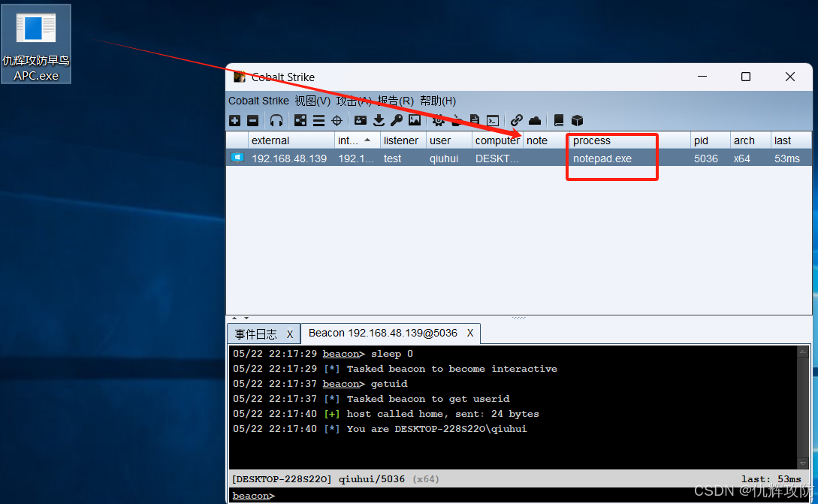Switch to pivot graph view icon

tap(300, 120)
